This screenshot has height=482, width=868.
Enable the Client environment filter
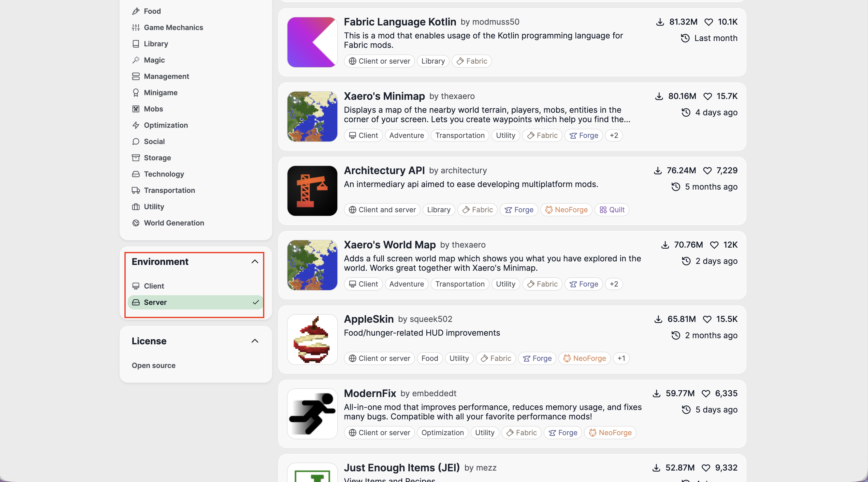[195, 286]
